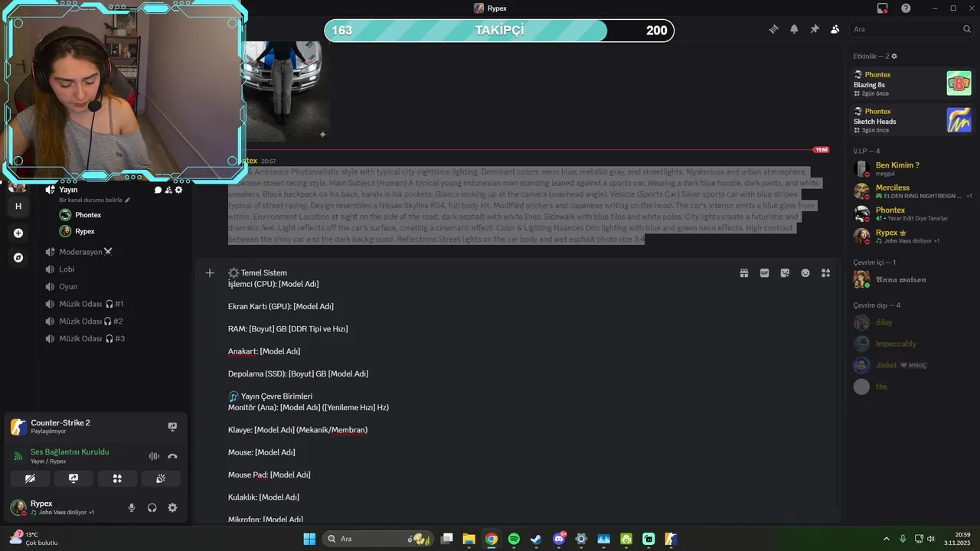
Task: Open taskbar clock showing 20:59
Action: coord(956,539)
